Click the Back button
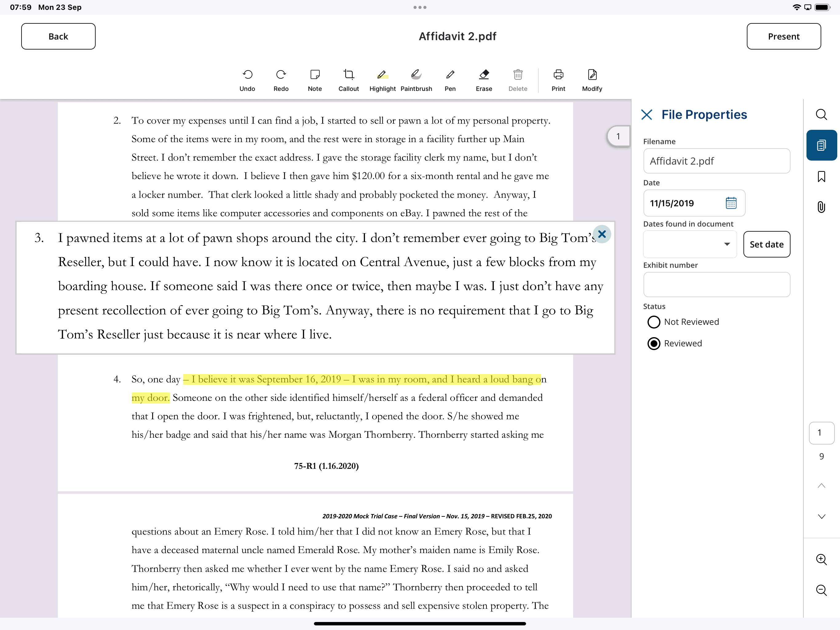The width and height of the screenshot is (840, 630). coord(58,37)
